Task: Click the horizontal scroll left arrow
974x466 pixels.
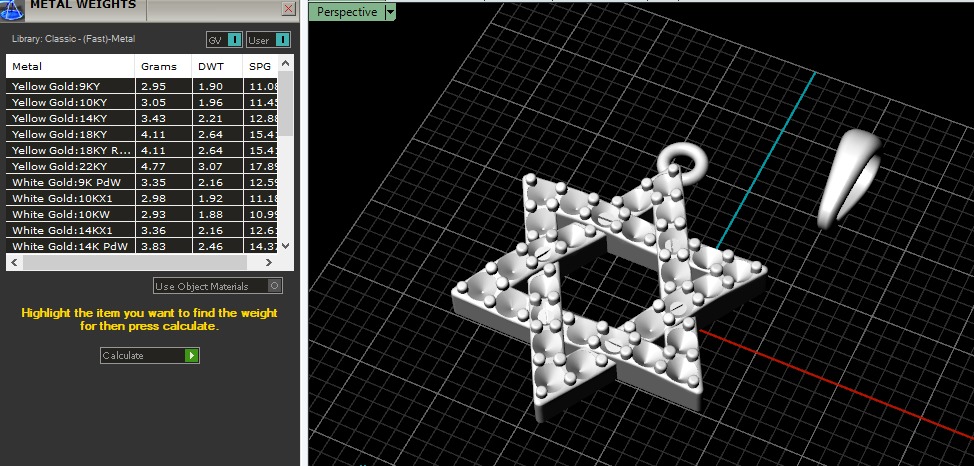Action: [x=14, y=262]
